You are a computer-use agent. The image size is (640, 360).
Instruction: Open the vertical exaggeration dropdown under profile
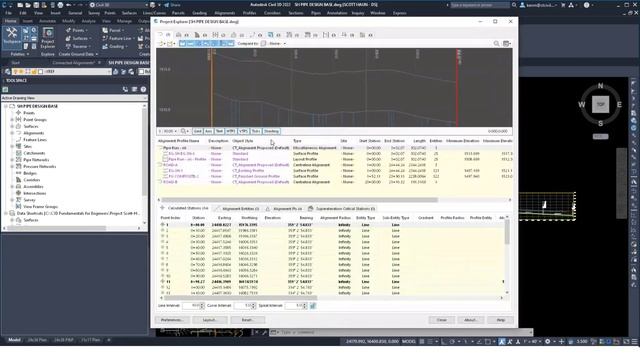click(x=168, y=131)
